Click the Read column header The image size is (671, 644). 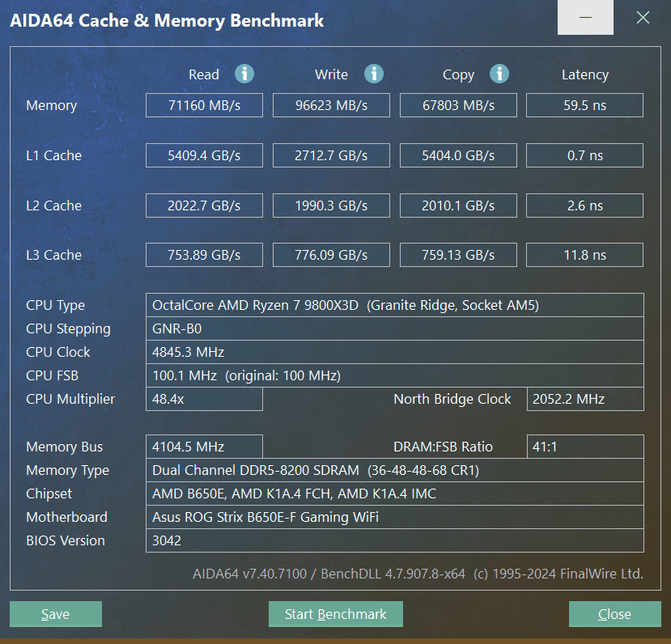pyautogui.click(x=204, y=74)
